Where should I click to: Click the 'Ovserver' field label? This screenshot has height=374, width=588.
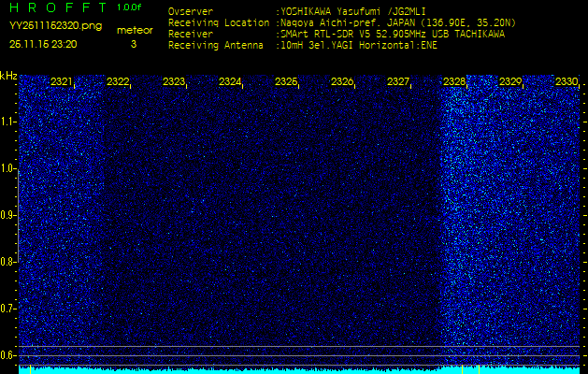[191, 11]
